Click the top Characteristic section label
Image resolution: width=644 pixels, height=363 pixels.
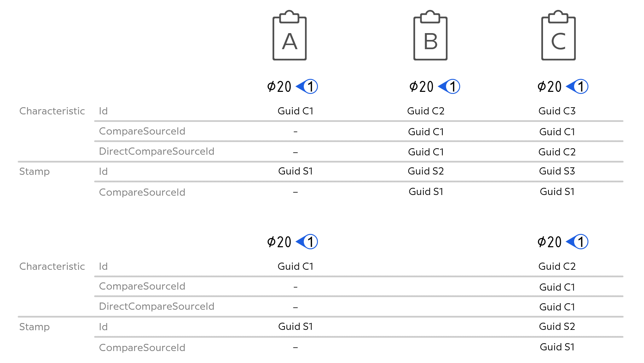52,111
